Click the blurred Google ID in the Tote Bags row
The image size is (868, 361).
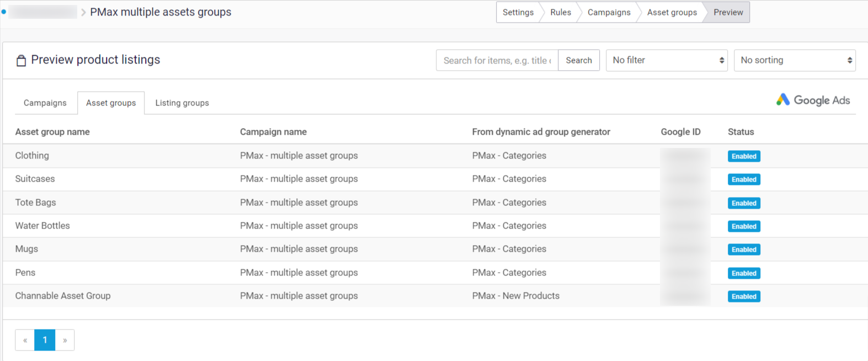pyautogui.click(x=685, y=203)
